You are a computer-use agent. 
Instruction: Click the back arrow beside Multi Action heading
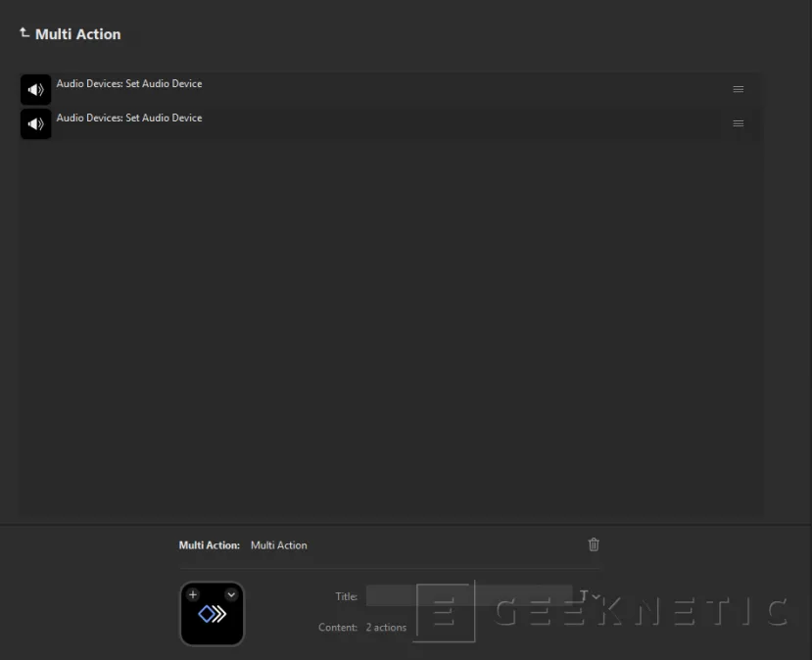(24, 33)
